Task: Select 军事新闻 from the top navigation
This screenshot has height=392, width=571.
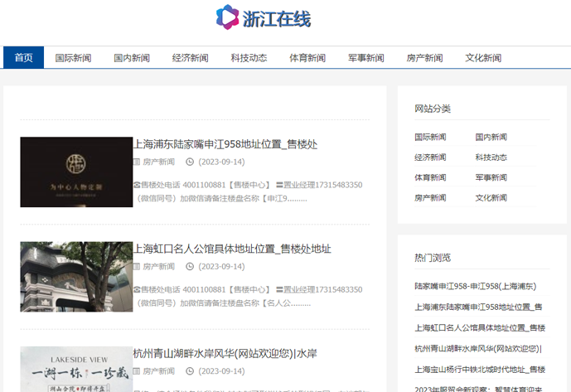Action: point(365,58)
